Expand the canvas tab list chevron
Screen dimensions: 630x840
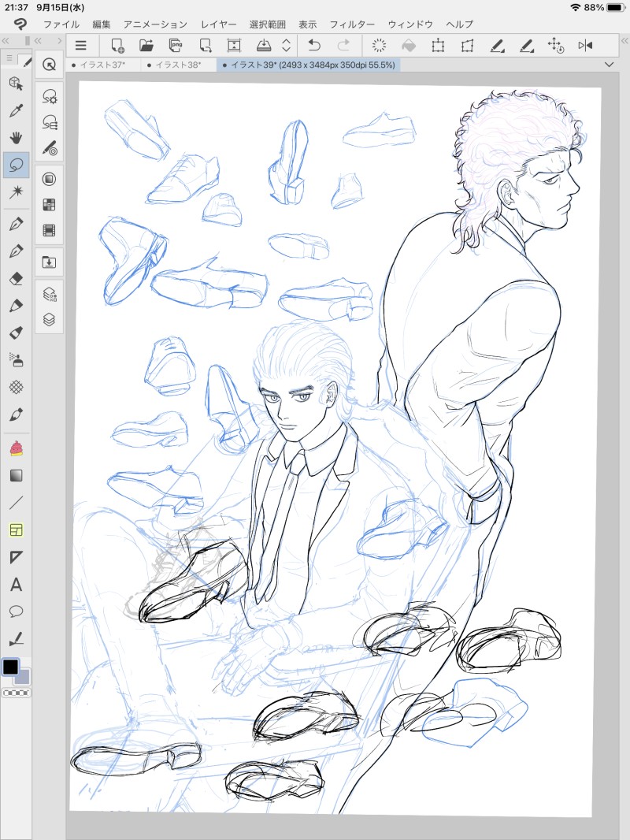tap(609, 65)
